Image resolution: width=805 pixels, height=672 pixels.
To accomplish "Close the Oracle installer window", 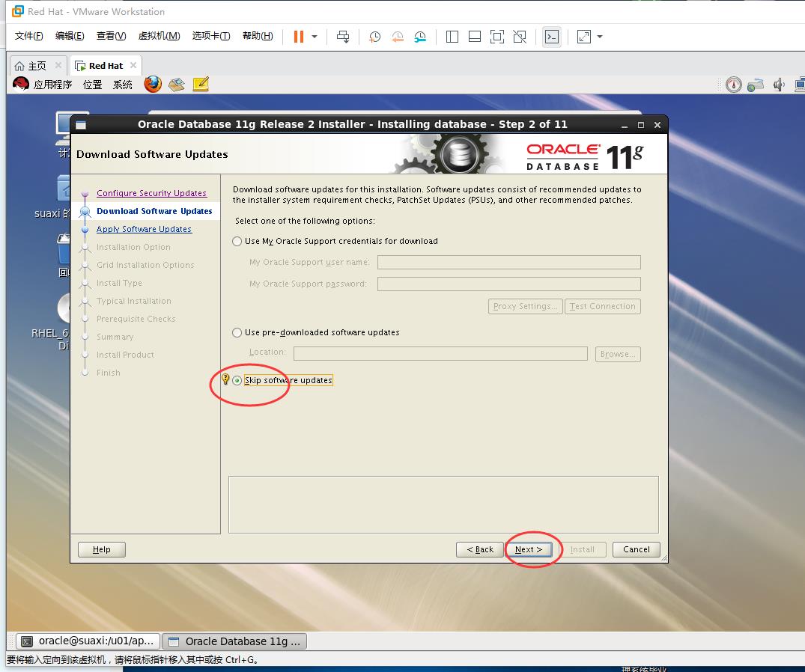I will 657,125.
